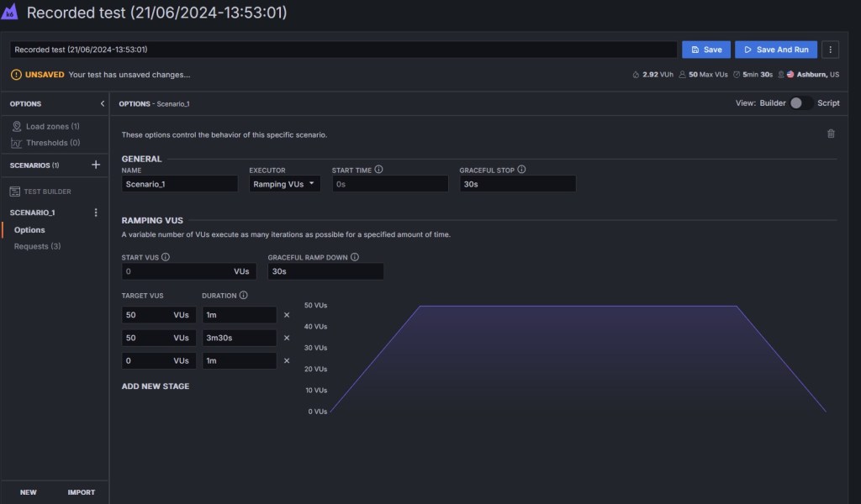Select Requests (3) under Scenario_1
This screenshot has height=504, width=861.
(37, 246)
